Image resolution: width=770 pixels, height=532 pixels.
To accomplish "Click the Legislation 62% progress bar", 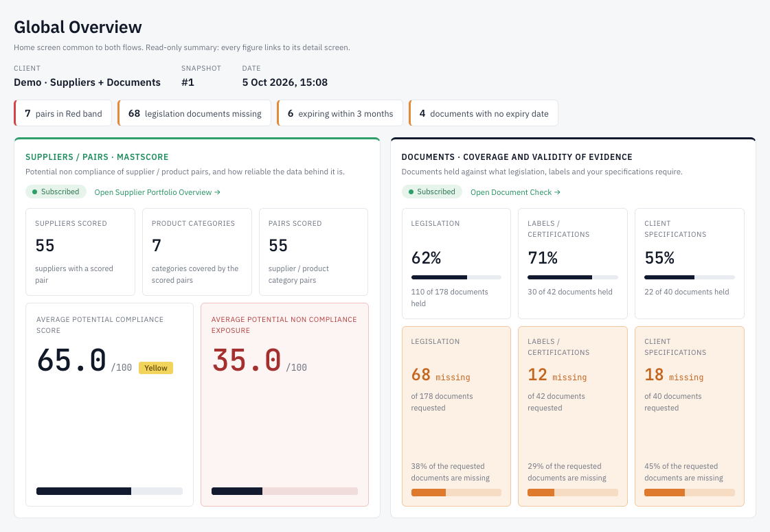I will tap(456, 277).
